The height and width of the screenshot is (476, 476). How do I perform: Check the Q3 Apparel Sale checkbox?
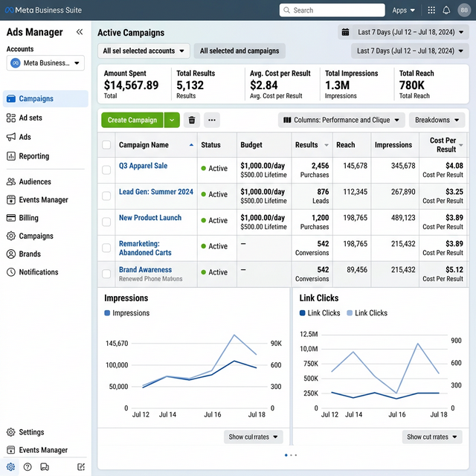tap(106, 170)
